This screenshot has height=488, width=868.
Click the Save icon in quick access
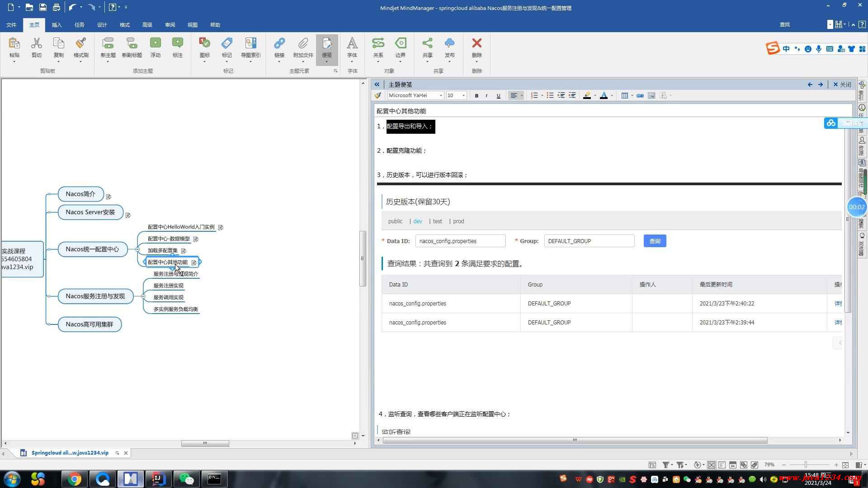(42, 7)
